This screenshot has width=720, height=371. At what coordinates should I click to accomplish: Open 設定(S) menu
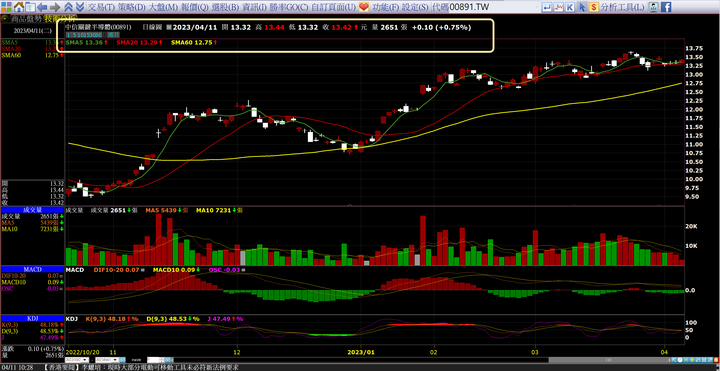point(415,7)
